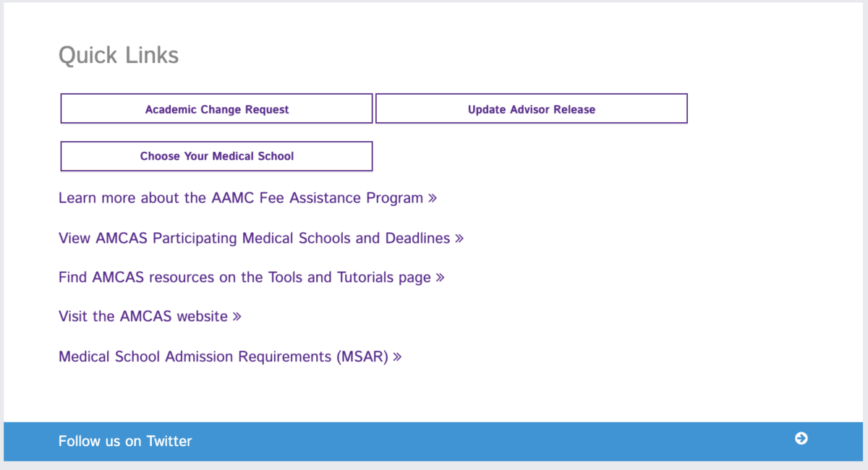The width and height of the screenshot is (868, 470).
Task: Click the double chevron after (MSAR)
Action: [397, 356]
